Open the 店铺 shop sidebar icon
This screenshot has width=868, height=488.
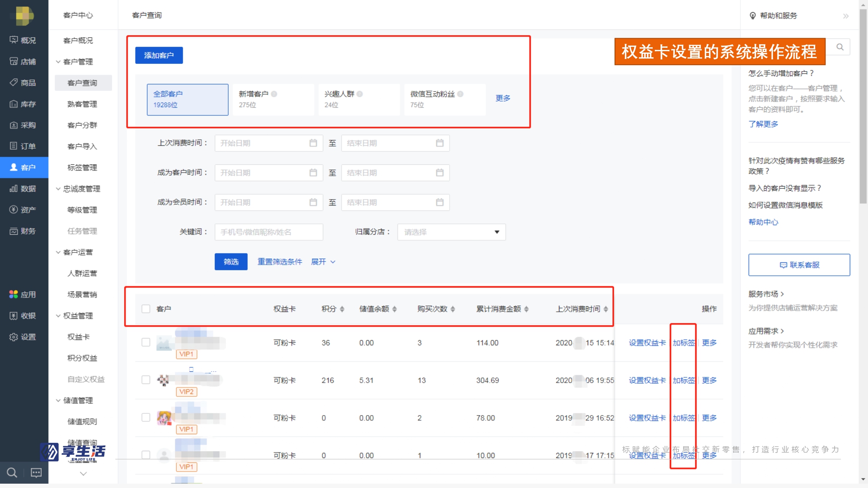[x=14, y=61]
